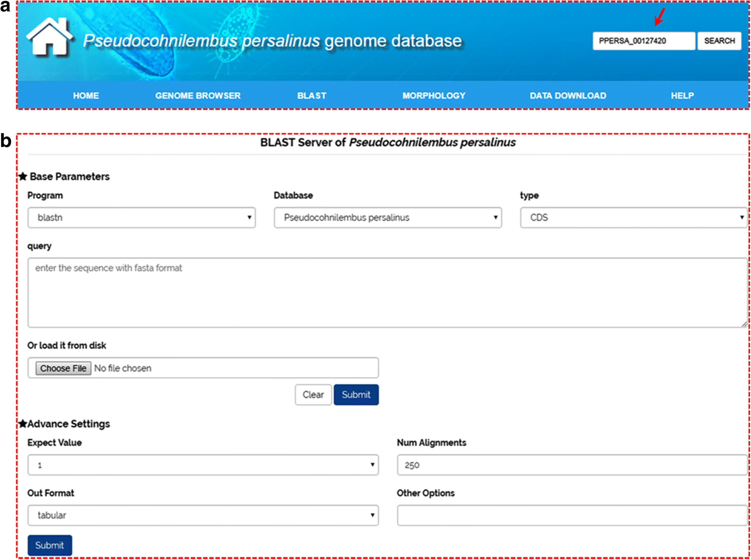Click the Other Options input field
Image resolution: width=751 pixels, height=560 pixels.
572,515
